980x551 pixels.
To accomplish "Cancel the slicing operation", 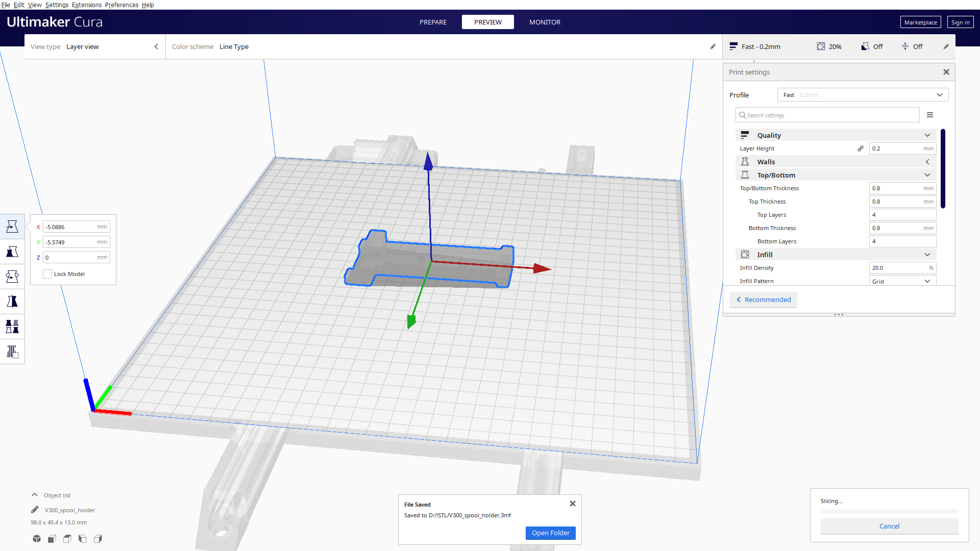I will click(x=889, y=526).
